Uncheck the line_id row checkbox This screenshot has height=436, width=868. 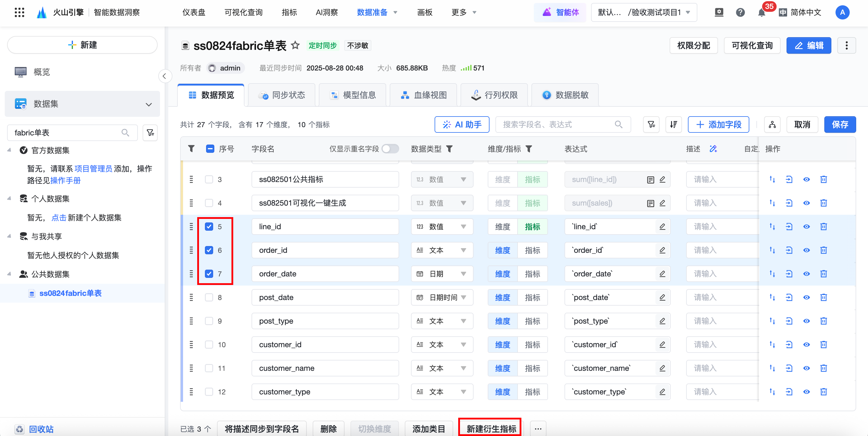click(209, 227)
